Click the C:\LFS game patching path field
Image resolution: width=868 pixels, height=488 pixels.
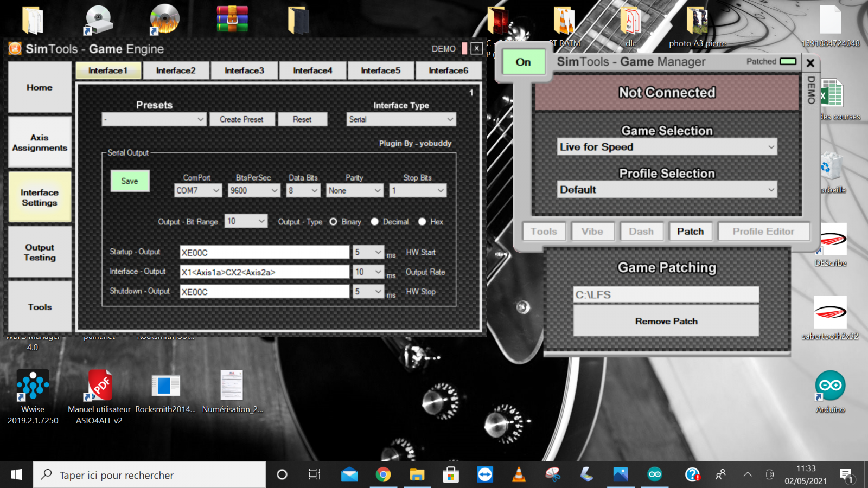click(666, 294)
